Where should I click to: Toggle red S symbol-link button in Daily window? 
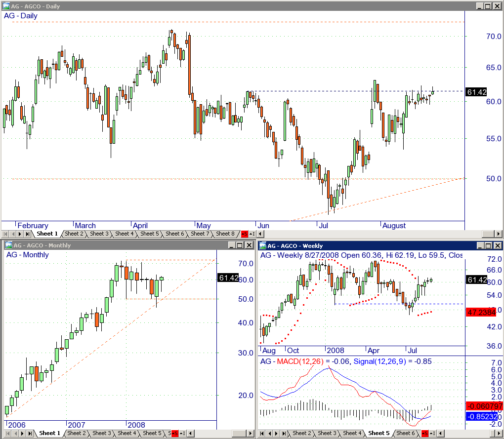tap(244, 234)
